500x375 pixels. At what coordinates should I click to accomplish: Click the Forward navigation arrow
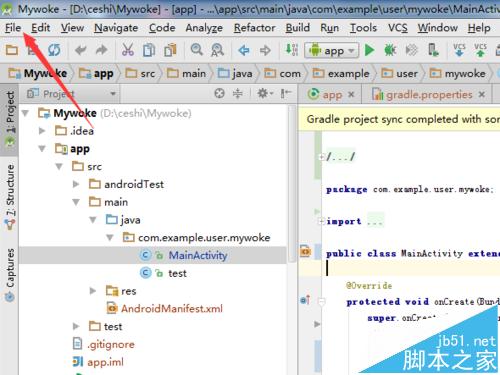coord(265,51)
